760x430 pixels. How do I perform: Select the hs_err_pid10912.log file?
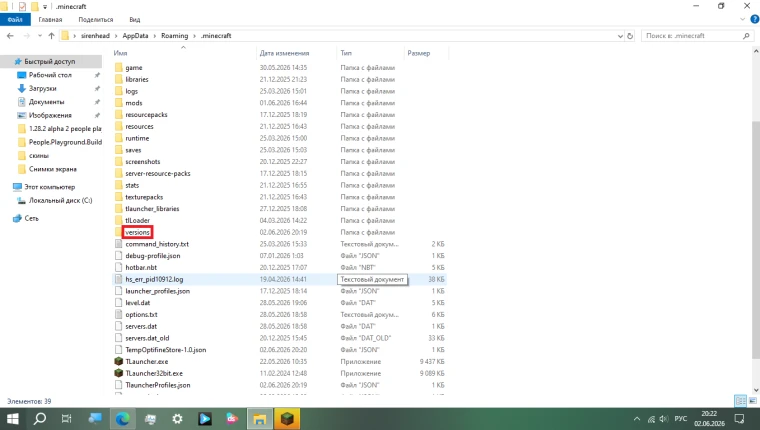click(154, 279)
